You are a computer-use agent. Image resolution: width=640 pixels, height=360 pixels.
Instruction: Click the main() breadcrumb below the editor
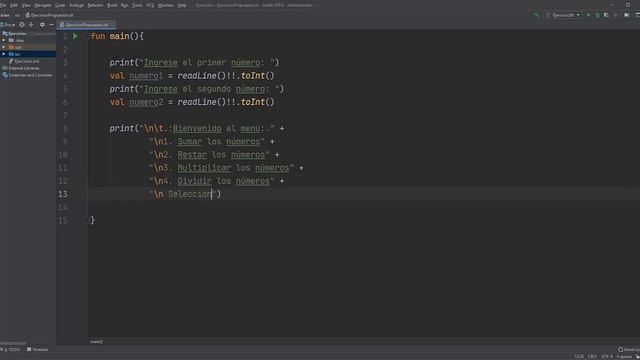tap(96, 342)
